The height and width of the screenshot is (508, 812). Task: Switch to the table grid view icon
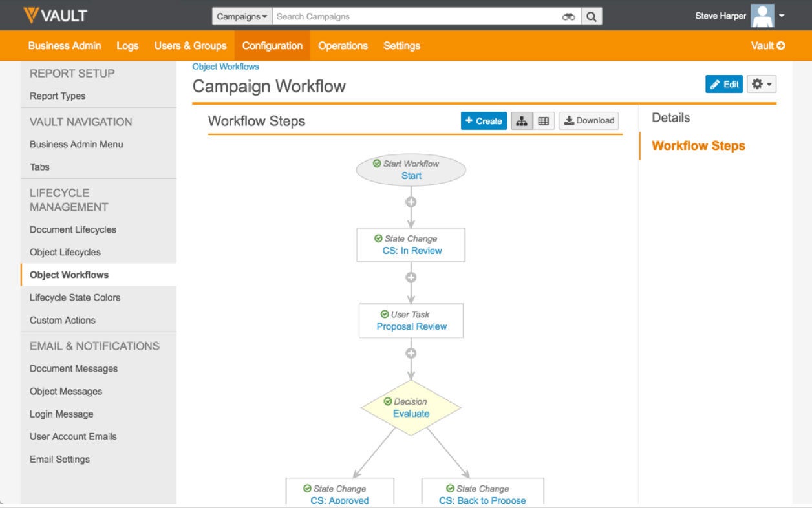(544, 121)
